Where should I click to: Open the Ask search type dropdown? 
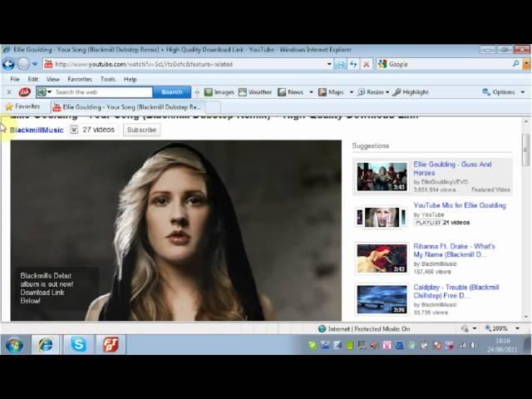pos(50,92)
